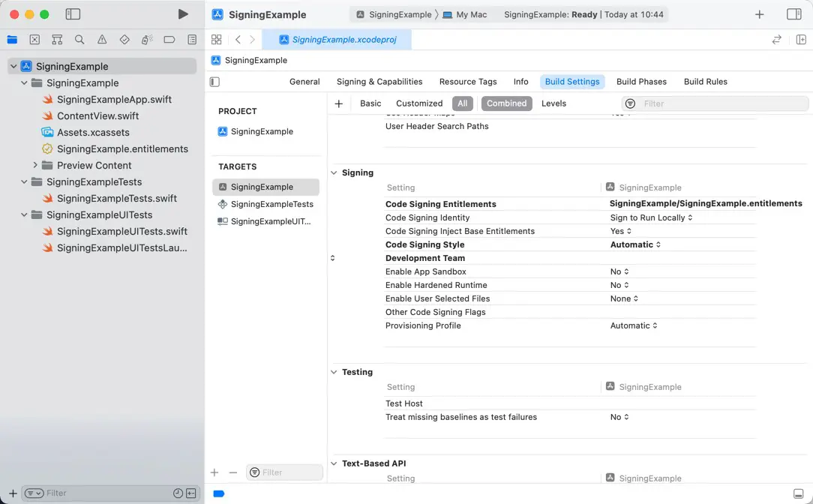This screenshot has height=504, width=813.
Task: Add a new file in navigator footer
Action: [13, 493]
